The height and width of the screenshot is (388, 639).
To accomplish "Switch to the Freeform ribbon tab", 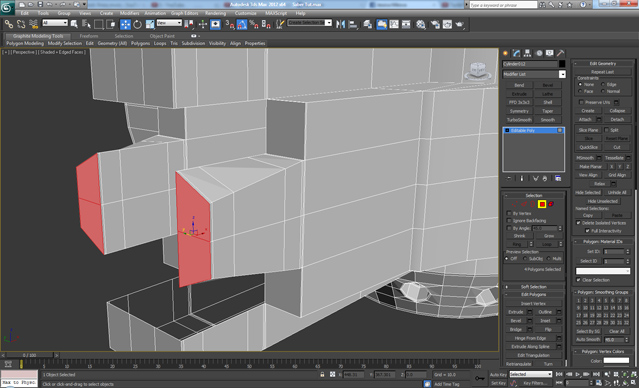I will [x=89, y=36].
